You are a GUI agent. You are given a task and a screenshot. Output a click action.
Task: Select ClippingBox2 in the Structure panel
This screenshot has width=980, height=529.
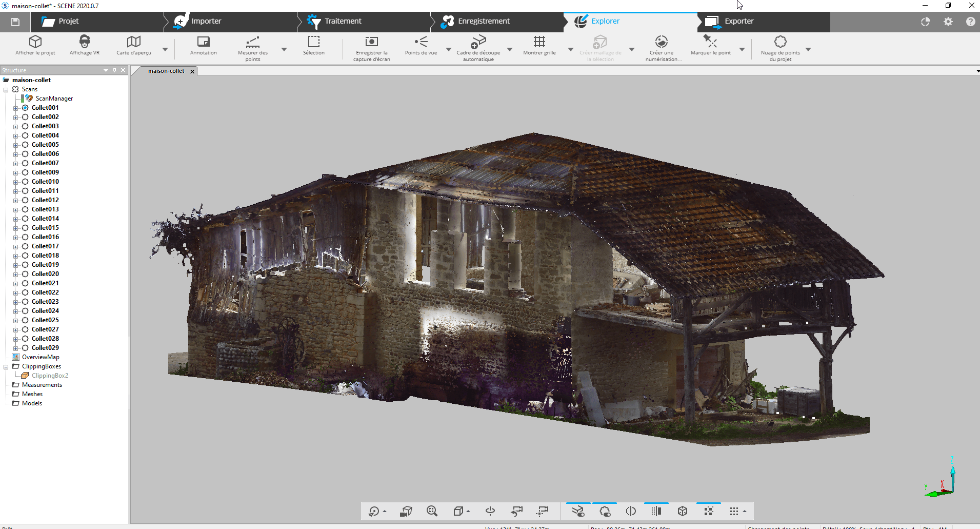(50, 375)
